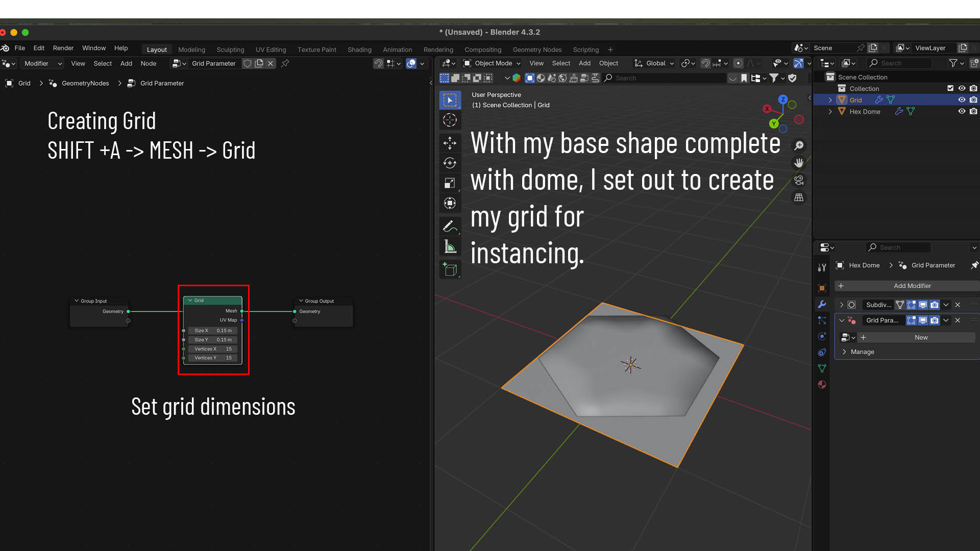The image size is (980, 551).
Task: Select the Rotate tool
Action: coord(450,163)
